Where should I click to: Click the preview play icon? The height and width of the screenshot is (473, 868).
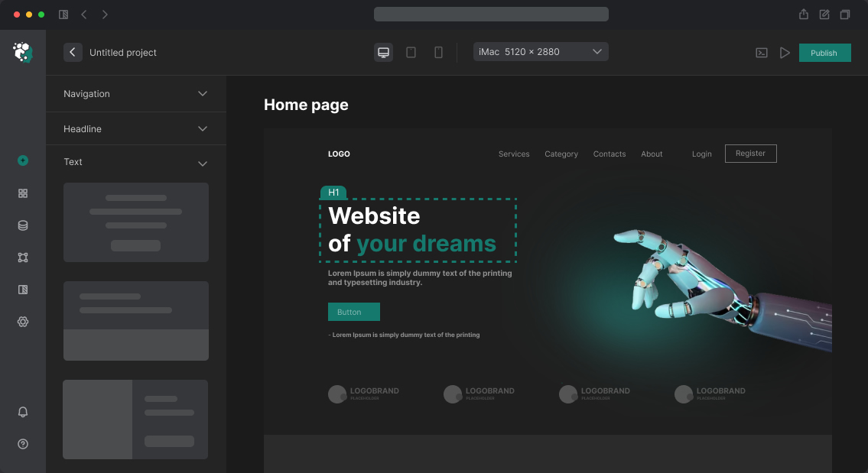785,53
